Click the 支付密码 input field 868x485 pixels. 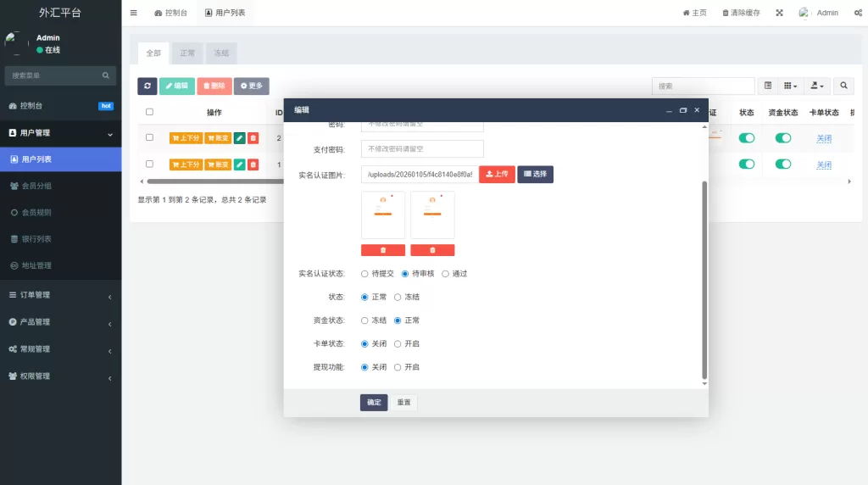[422, 149]
